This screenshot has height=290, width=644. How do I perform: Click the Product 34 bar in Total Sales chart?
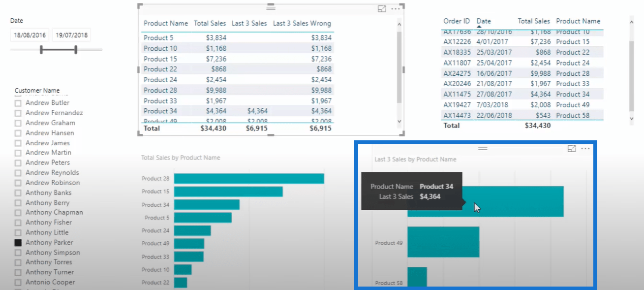(x=207, y=204)
